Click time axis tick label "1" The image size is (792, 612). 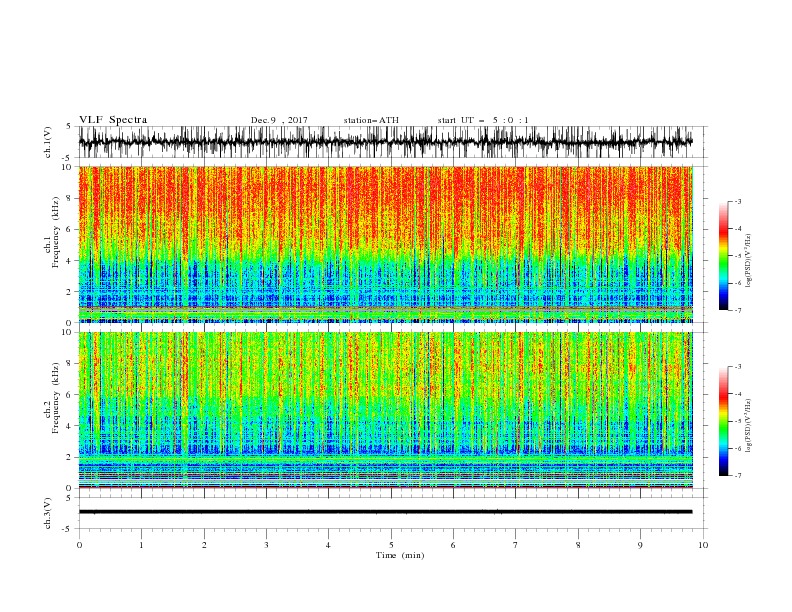point(141,545)
